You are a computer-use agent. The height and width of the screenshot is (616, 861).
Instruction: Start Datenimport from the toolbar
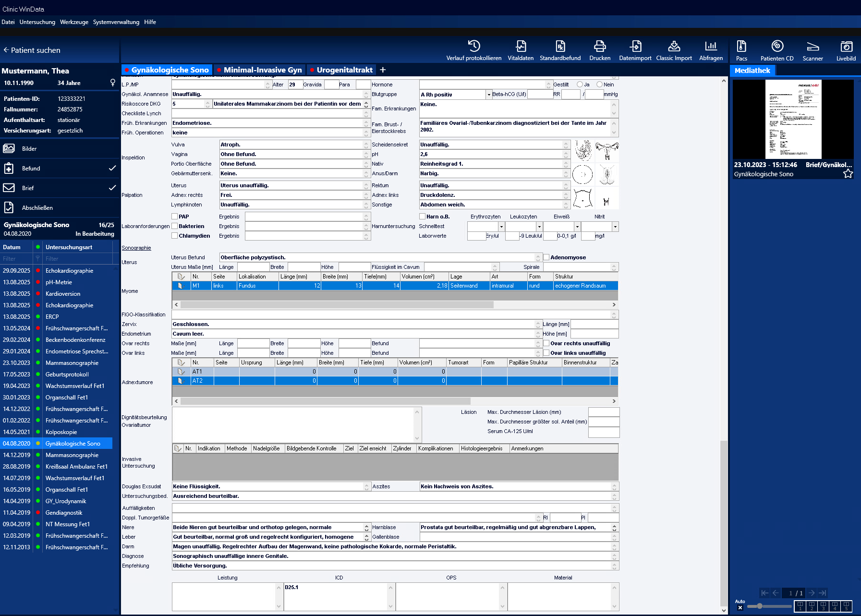[x=635, y=46]
